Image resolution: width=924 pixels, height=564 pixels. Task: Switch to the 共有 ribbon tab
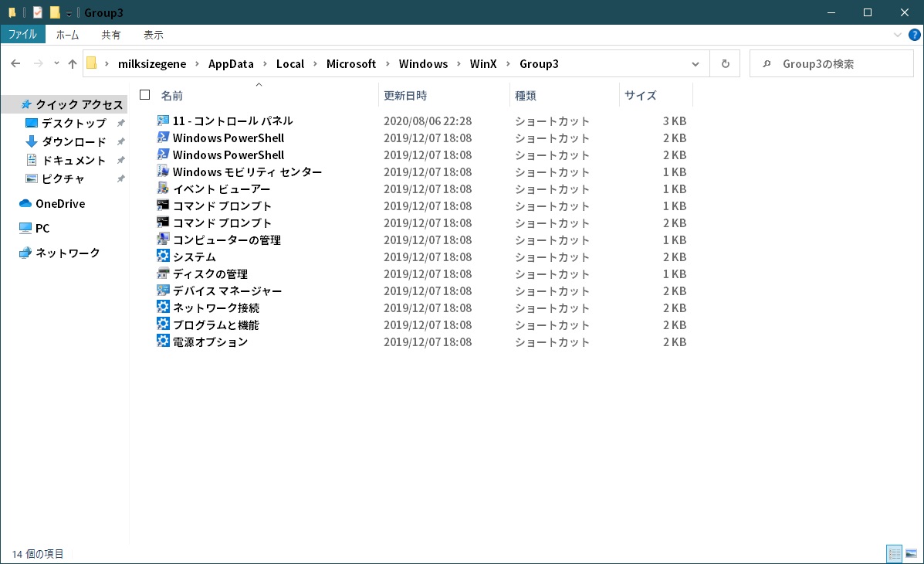click(111, 35)
